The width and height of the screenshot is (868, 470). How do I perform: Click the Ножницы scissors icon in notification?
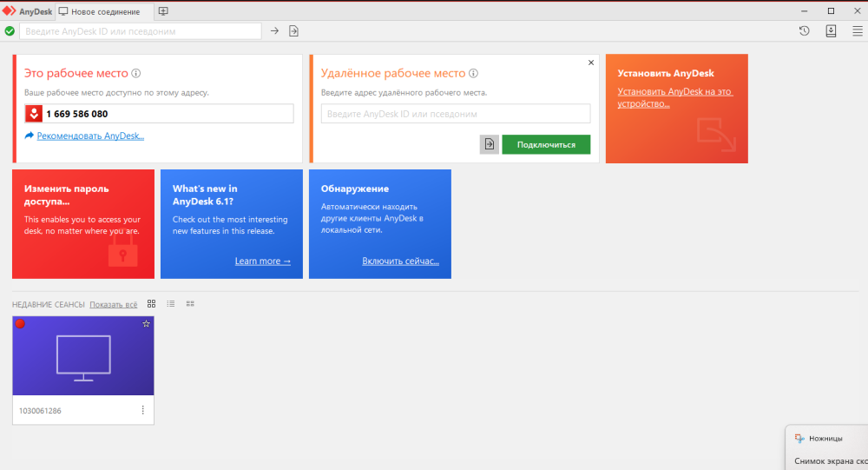799,439
